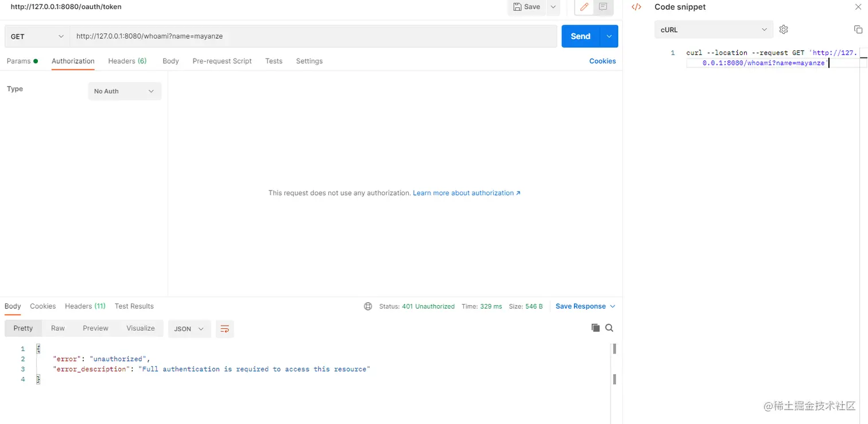Click the "error_description" key in response
This screenshot has height=424, width=868.
(x=91, y=369)
